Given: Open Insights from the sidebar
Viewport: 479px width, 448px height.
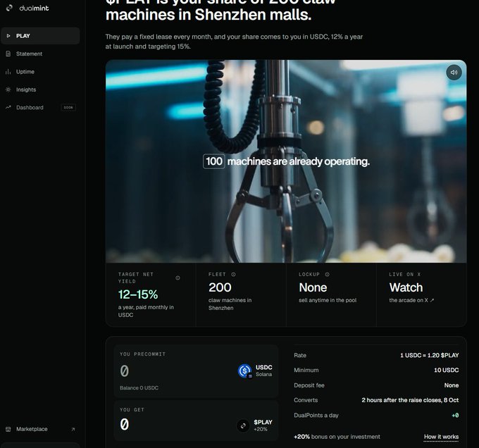Looking at the screenshot, I should pos(40,89).
